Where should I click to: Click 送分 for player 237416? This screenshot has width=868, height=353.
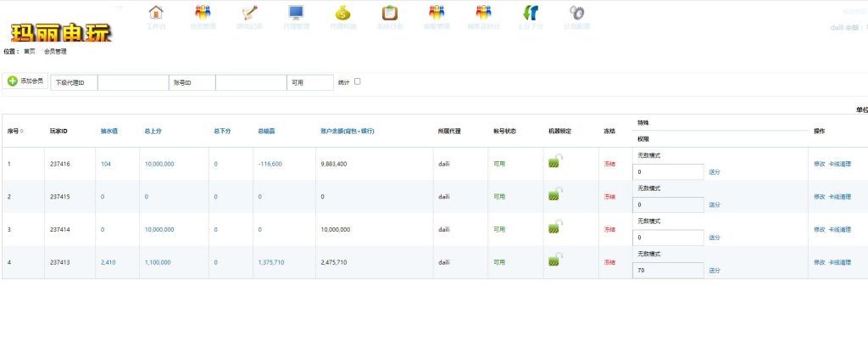tap(715, 172)
